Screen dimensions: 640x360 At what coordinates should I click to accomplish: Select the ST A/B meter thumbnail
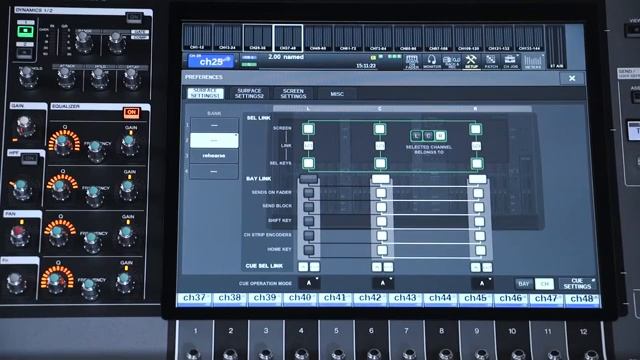click(556, 47)
